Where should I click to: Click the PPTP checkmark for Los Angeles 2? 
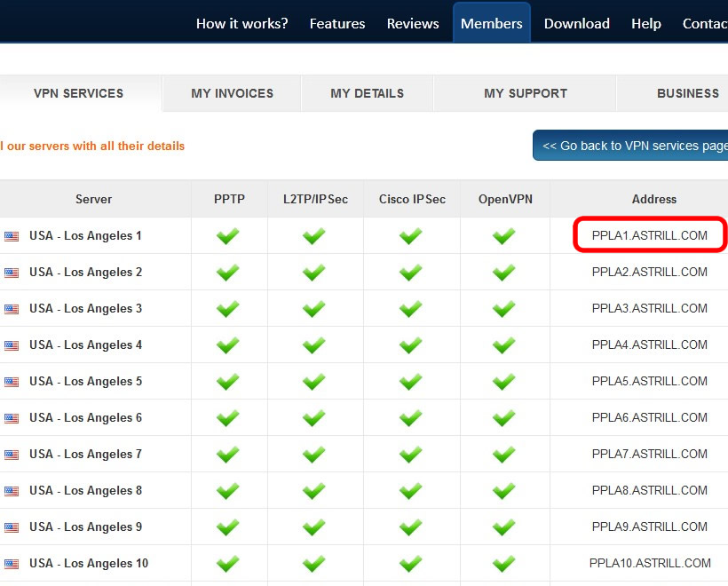[x=228, y=272]
